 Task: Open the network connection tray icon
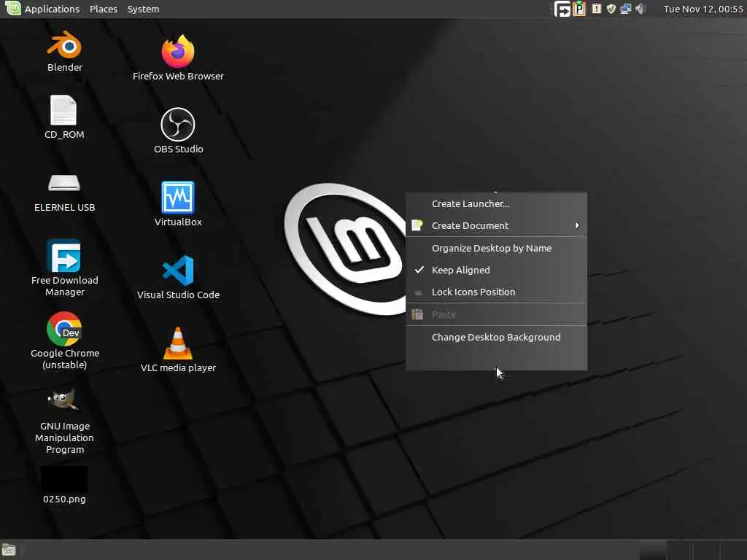point(625,9)
